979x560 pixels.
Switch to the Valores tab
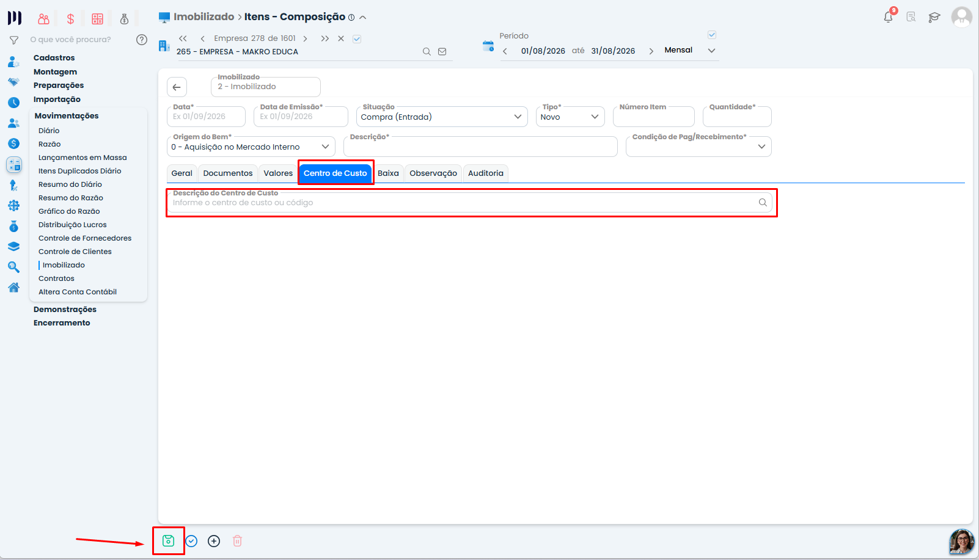(x=278, y=173)
